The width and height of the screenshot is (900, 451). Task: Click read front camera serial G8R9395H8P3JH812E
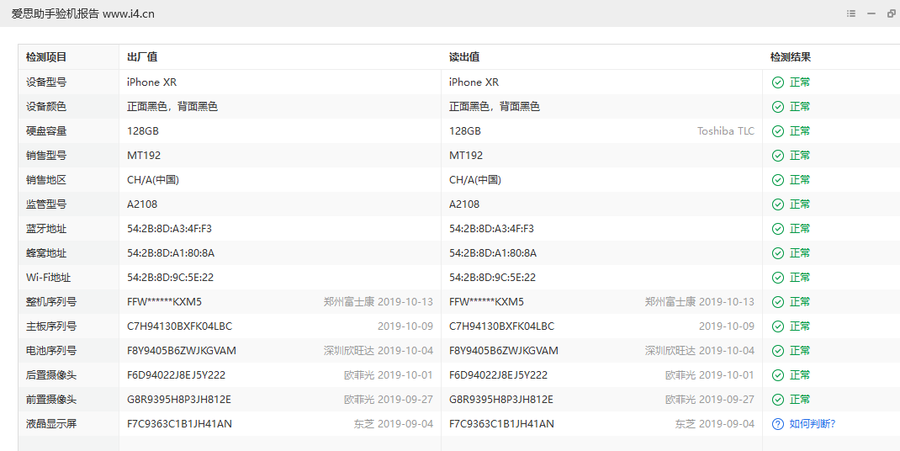click(501, 399)
